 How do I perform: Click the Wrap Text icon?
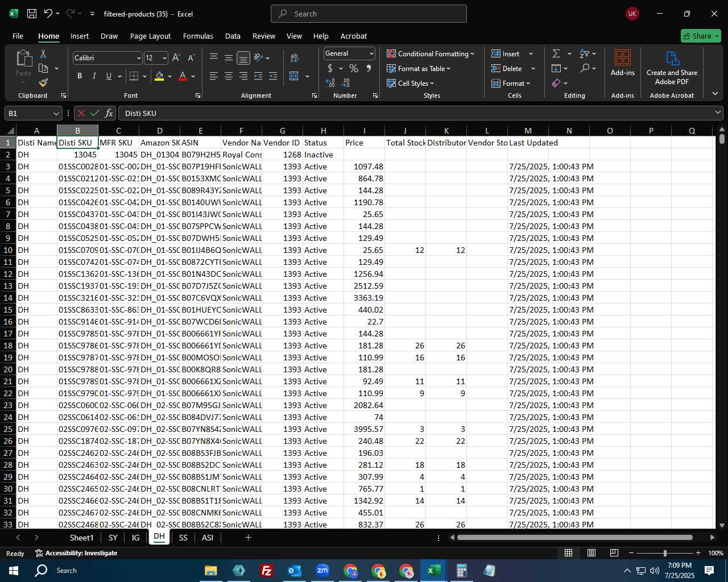pyautogui.click(x=295, y=58)
